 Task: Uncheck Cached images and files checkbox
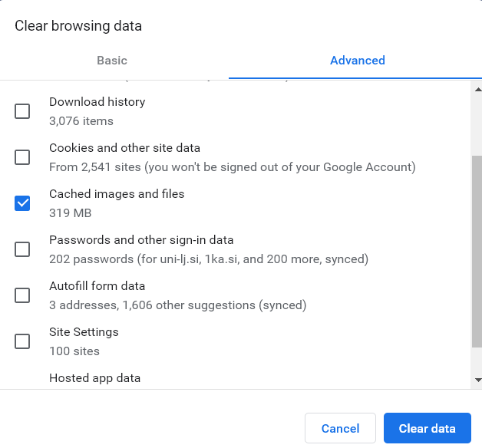click(22, 203)
